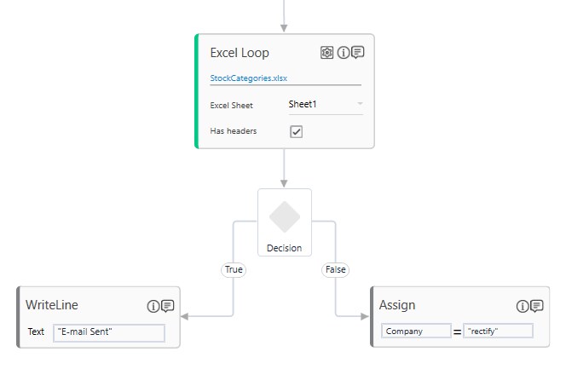
Task: Click the WriteLine info icon
Action: pos(153,306)
